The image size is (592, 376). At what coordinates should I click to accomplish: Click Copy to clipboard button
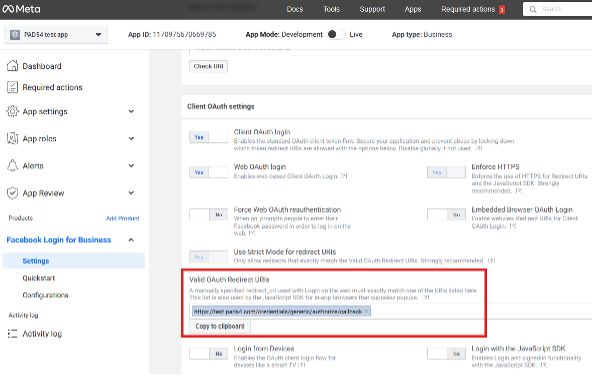click(x=220, y=326)
